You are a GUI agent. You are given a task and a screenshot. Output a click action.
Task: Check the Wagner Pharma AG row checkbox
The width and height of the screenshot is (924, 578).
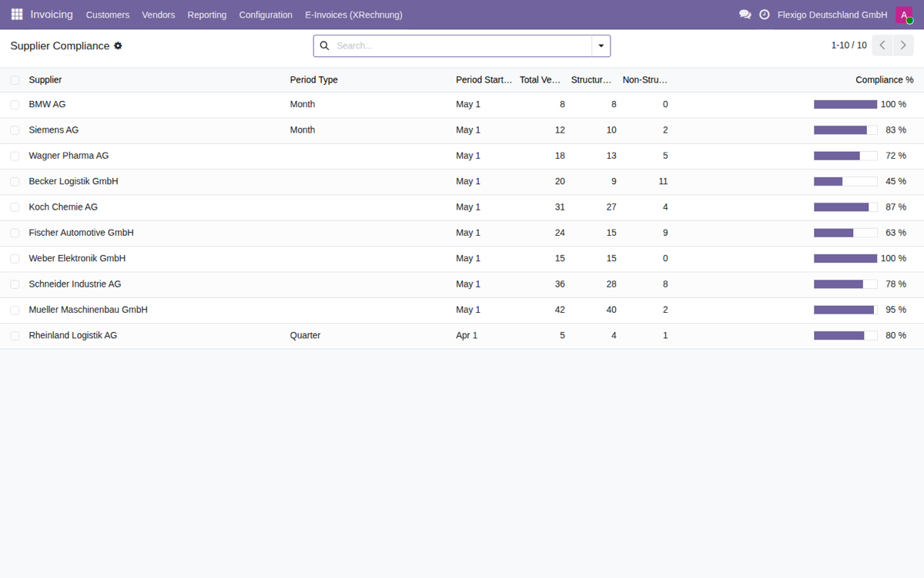15,156
